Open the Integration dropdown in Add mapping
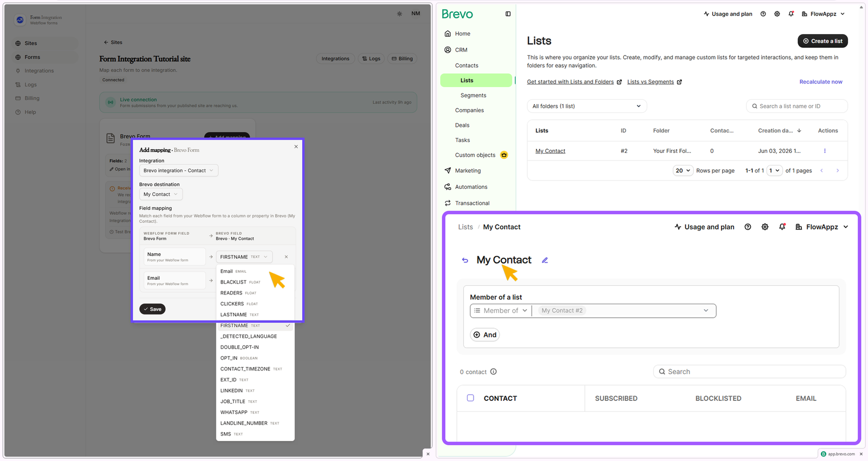 click(178, 170)
